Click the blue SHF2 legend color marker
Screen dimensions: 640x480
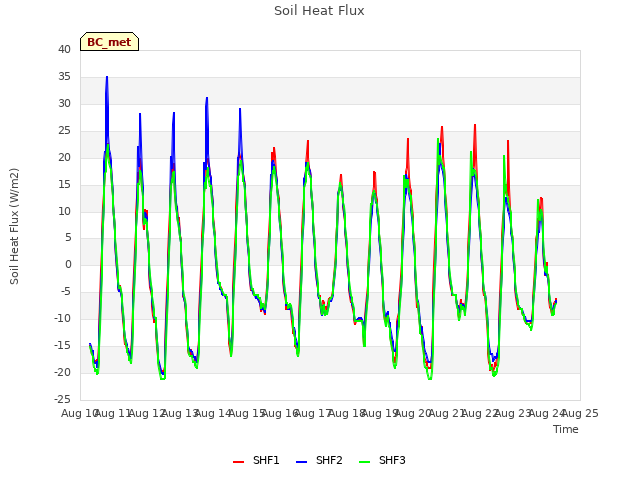[x=301, y=462]
